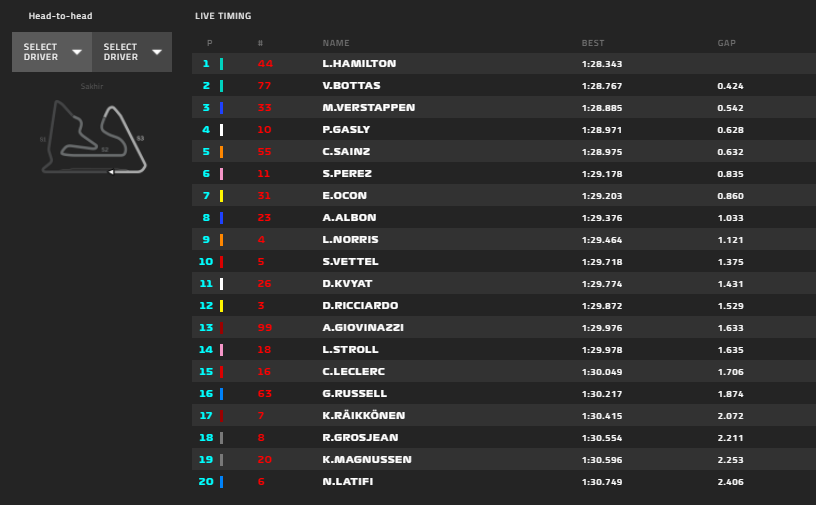Image resolution: width=816 pixels, height=505 pixels.
Task: Click Sainz's orange team color bar
Action: (x=222, y=152)
